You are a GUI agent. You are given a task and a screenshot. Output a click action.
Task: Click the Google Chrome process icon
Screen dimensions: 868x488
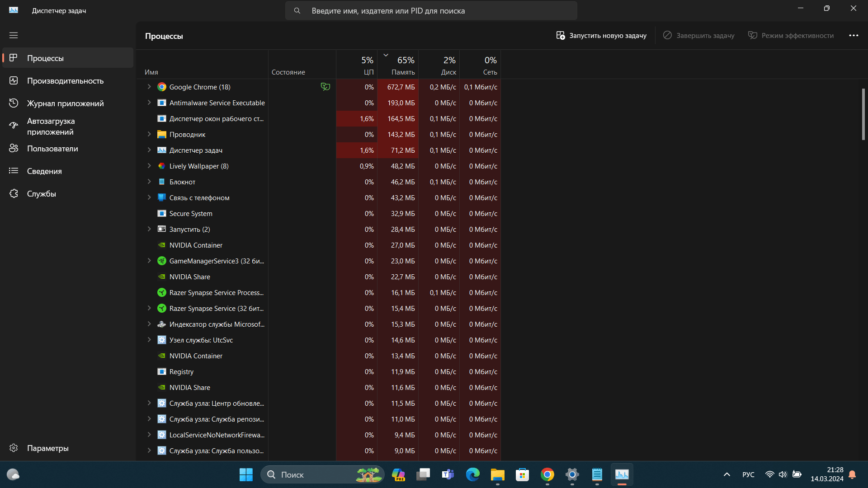pyautogui.click(x=162, y=87)
